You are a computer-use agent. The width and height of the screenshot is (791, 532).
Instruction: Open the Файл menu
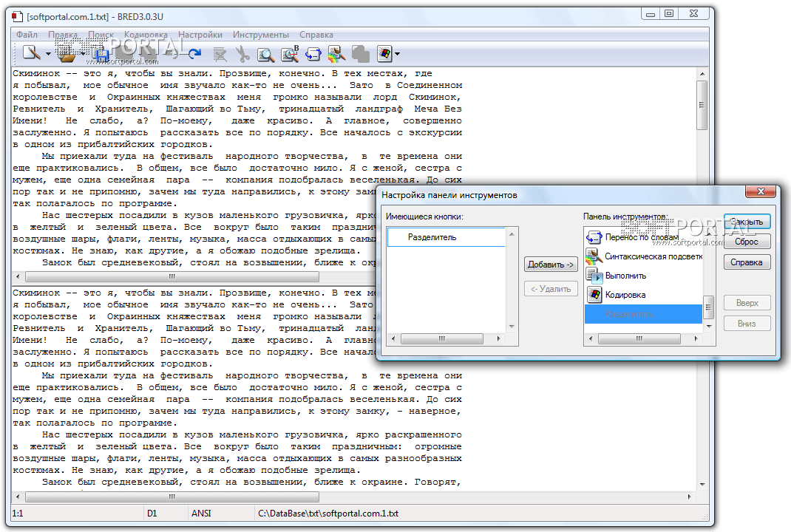tap(27, 35)
